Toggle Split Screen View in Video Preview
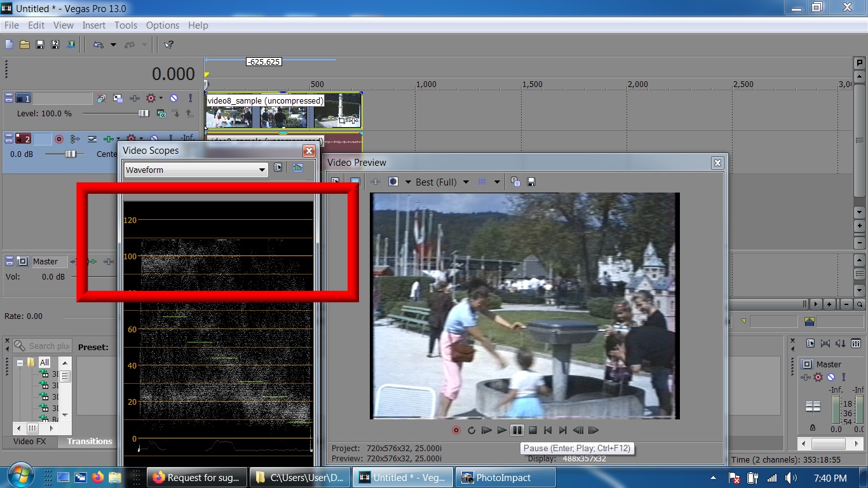The height and width of the screenshot is (488, 868). [x=393, y=182]
